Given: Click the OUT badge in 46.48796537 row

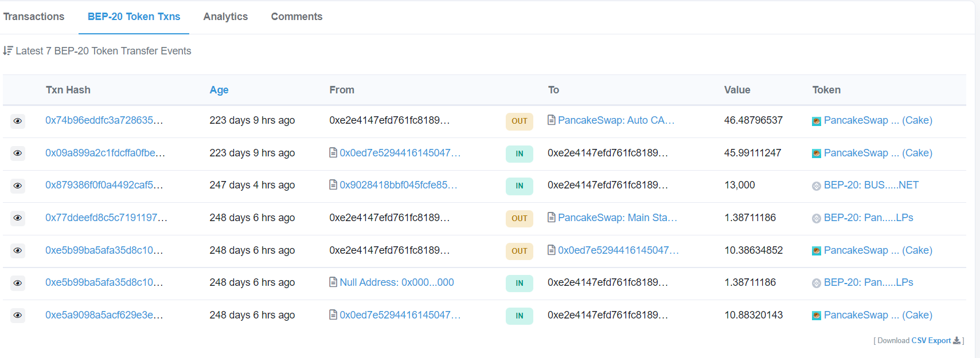Looking at the screenshot, I should pyautogui.click(x=519, y=121).
